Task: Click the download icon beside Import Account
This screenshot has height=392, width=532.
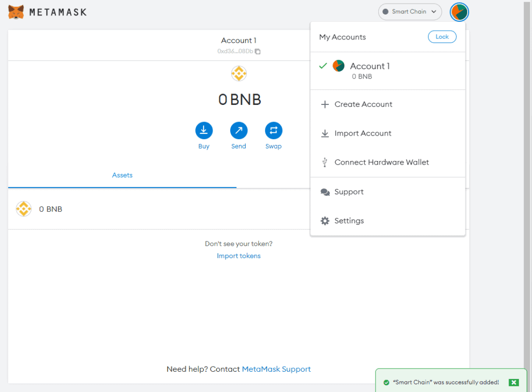Action: click(x=325, y=133)
